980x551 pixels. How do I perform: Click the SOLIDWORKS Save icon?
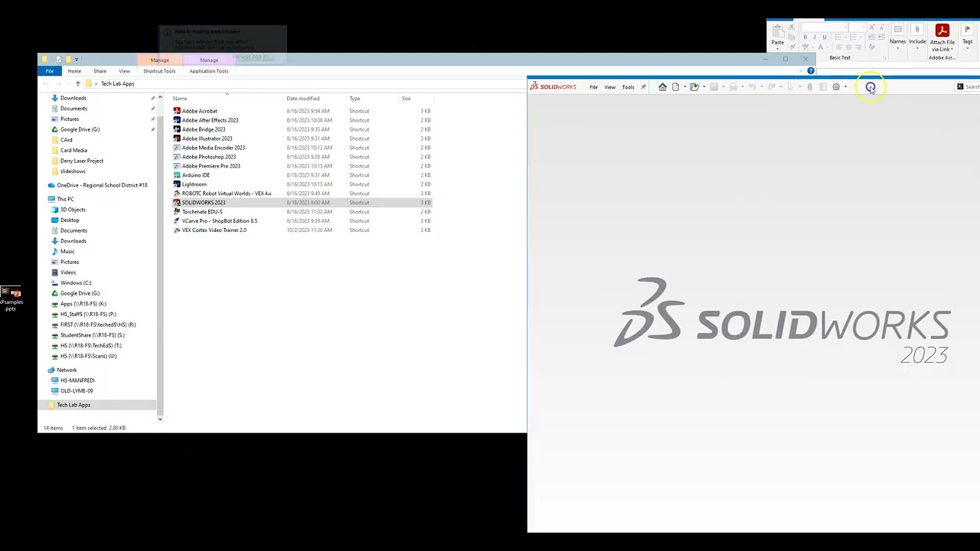point(714,87)
